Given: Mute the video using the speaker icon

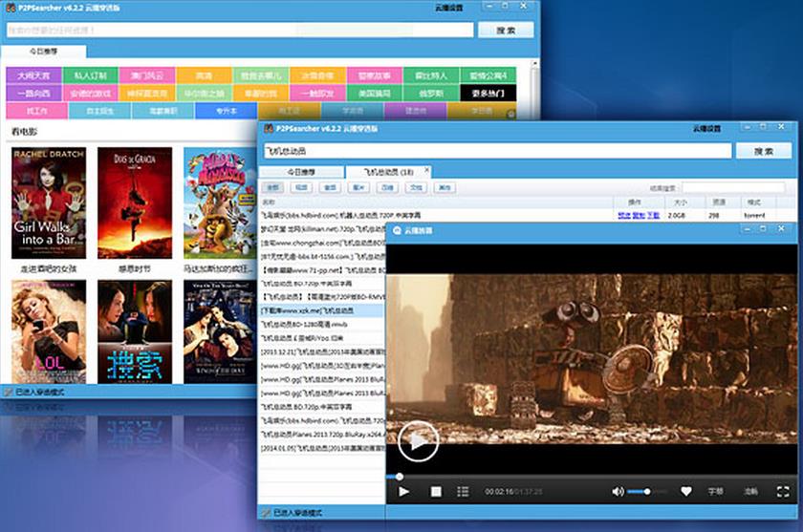Looking at the screenshot, I should [x=618, y=491].
